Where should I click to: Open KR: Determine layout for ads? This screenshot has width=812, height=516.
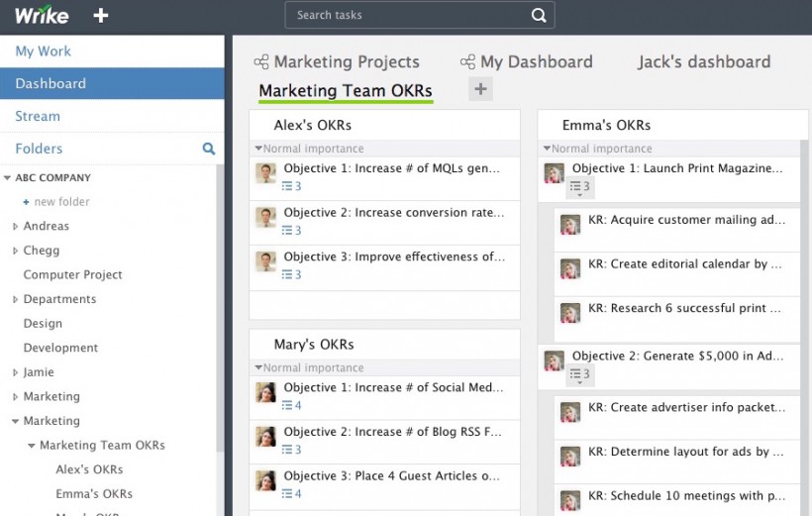pos(686,452)
